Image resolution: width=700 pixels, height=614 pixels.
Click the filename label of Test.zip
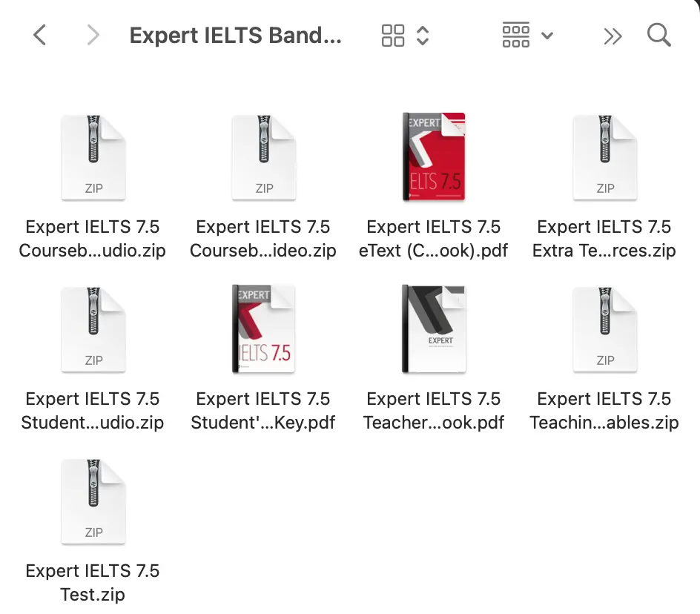click(93, 583)
